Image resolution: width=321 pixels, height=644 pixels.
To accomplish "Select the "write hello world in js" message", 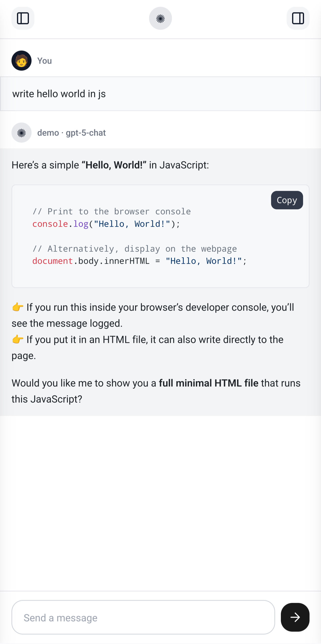I will point(59,94).
